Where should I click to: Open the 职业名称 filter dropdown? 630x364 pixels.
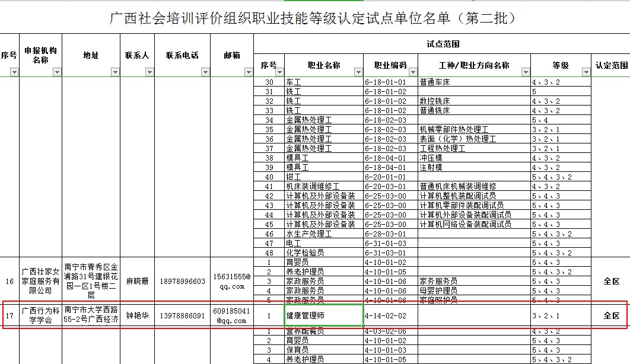[358, 72]
